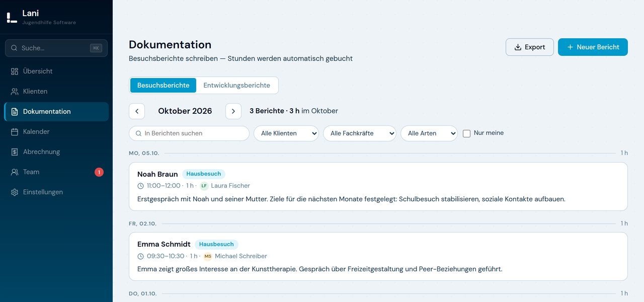The image size is (644, 302).
Task: Click the search magnifier icon in sidebar
Action: click(14, 48)
